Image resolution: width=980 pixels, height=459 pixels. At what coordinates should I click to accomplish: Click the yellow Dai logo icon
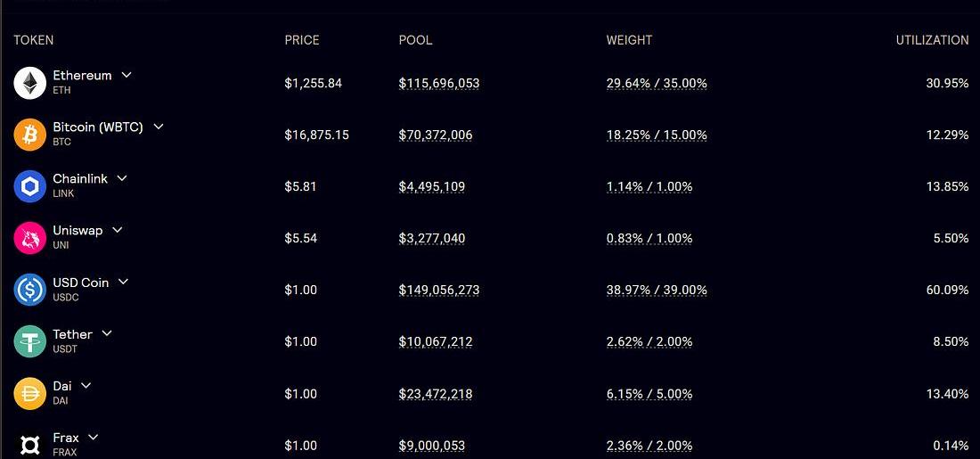tap(30, 393)
